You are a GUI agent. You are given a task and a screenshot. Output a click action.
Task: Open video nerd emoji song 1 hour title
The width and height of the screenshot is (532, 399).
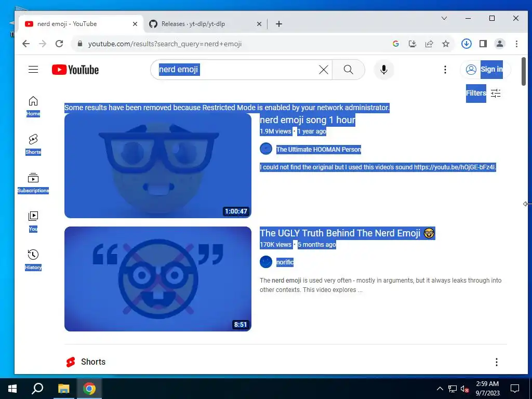[x=308, y=120]
